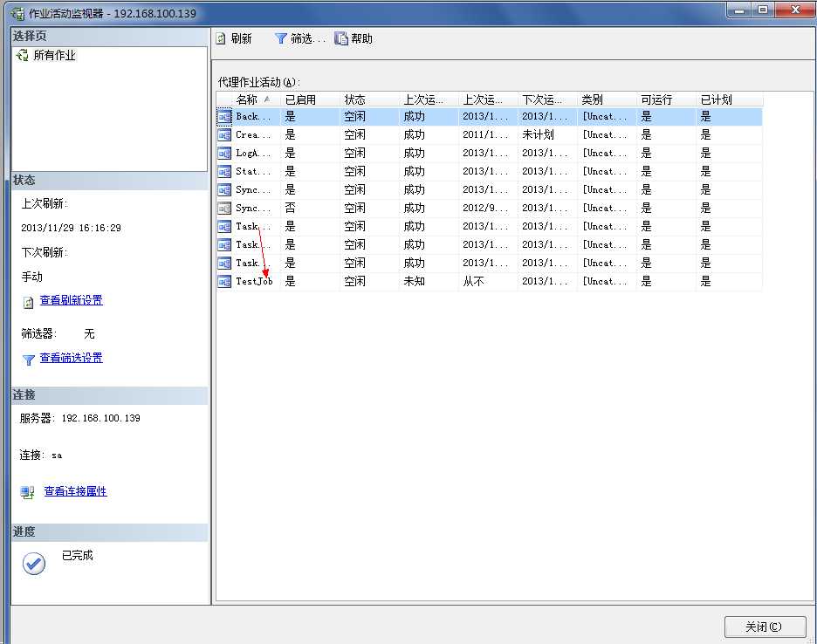Viewport: 817px width, 644px height.
Task: Click the 已完成 progress status text
Action: pyautogui.click(x=77, y=555)
